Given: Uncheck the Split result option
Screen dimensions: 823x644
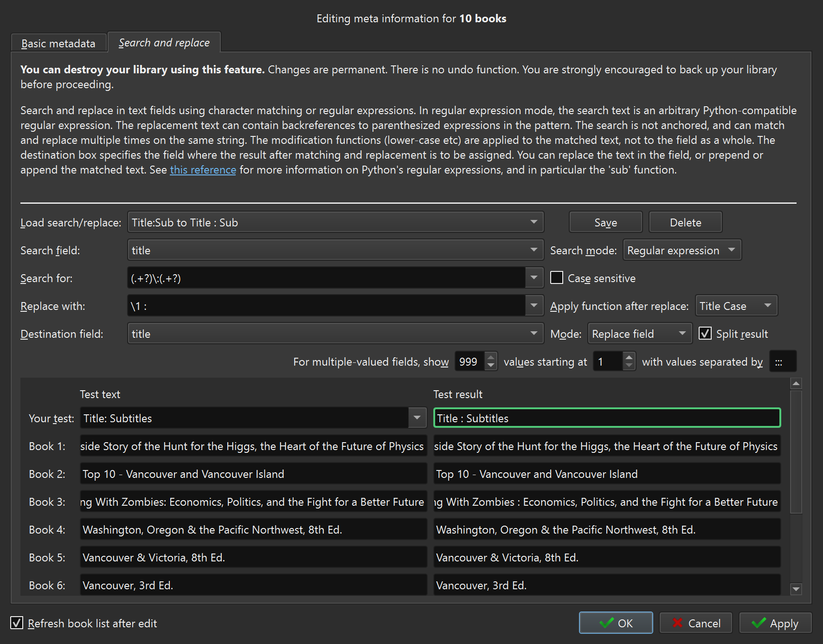Looking at the screenshot, I should [x=705, y=334].
